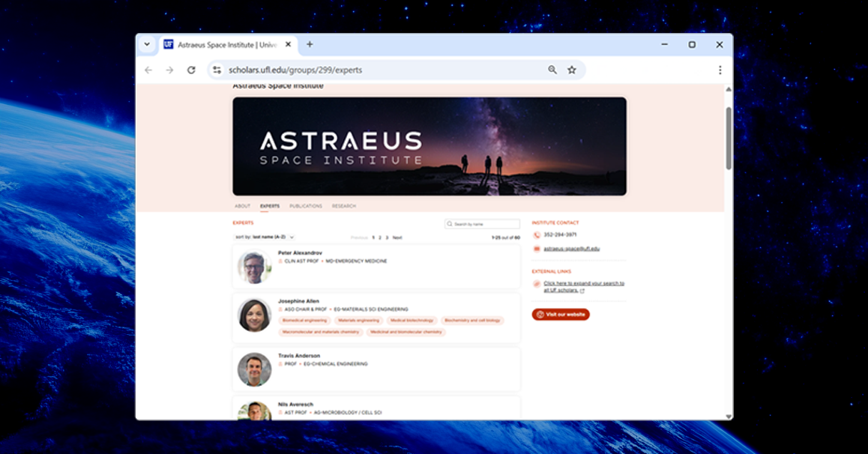The image size is (868, 454).
Task: Click the scrollbar down arrow
Action: point(729,417)
